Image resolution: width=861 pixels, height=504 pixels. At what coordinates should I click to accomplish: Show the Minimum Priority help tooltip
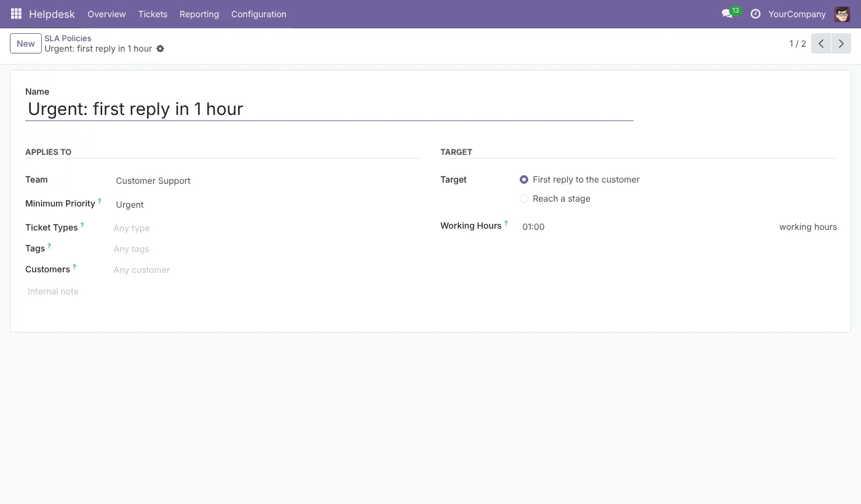pyautogui.click(x=100, y=201)
